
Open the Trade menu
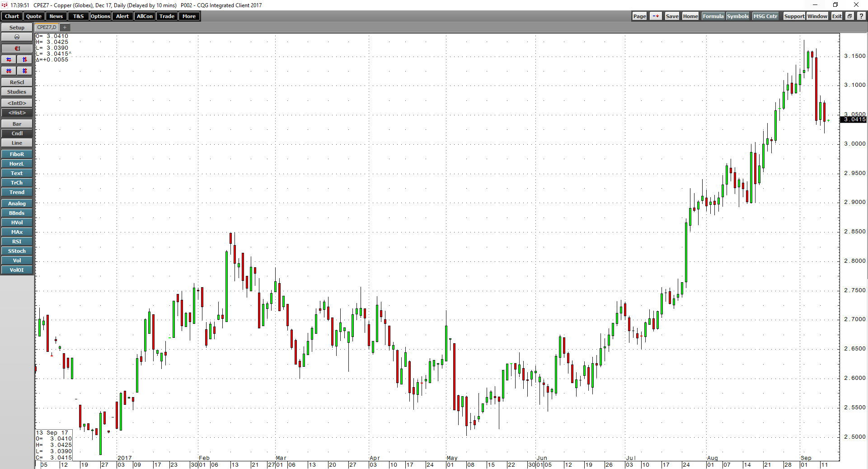(167, 16)
